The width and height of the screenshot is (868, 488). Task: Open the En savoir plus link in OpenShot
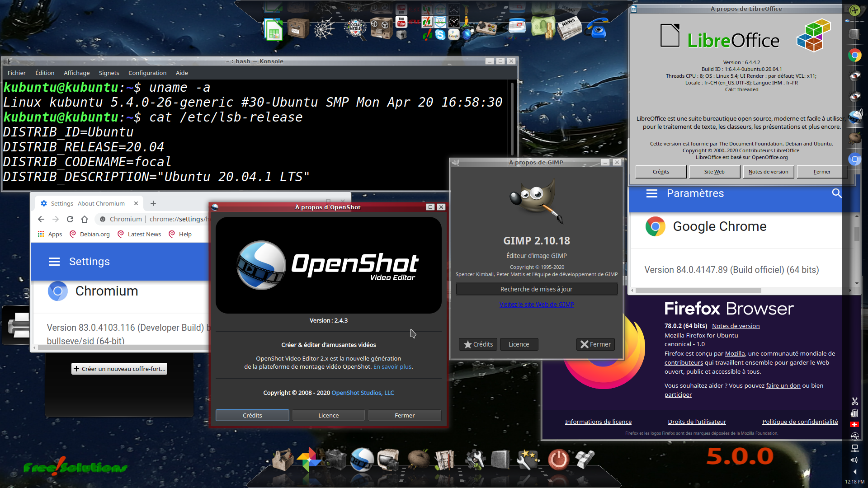392,366
